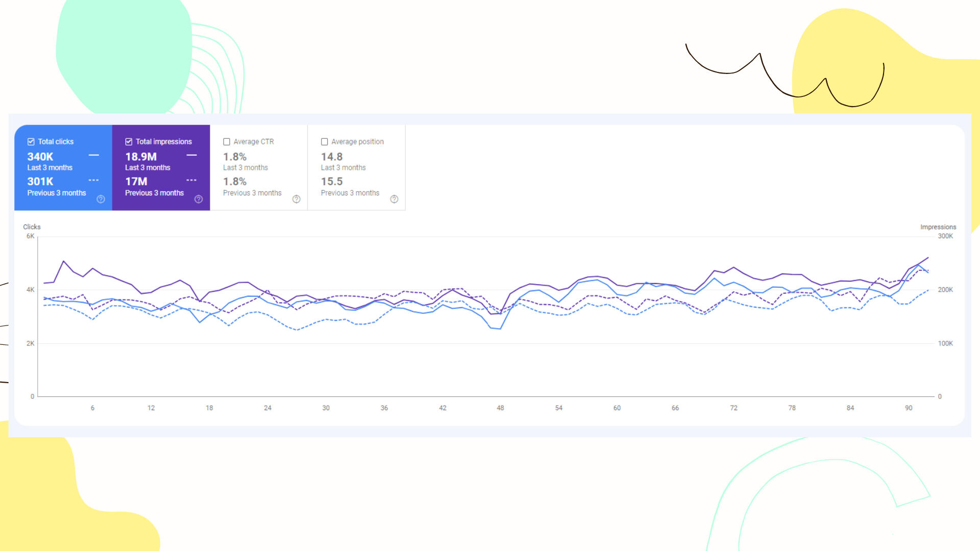980x551 pixels.
Task: Enable the Average CTR checkbox
Action: click(x=227, y=142)
